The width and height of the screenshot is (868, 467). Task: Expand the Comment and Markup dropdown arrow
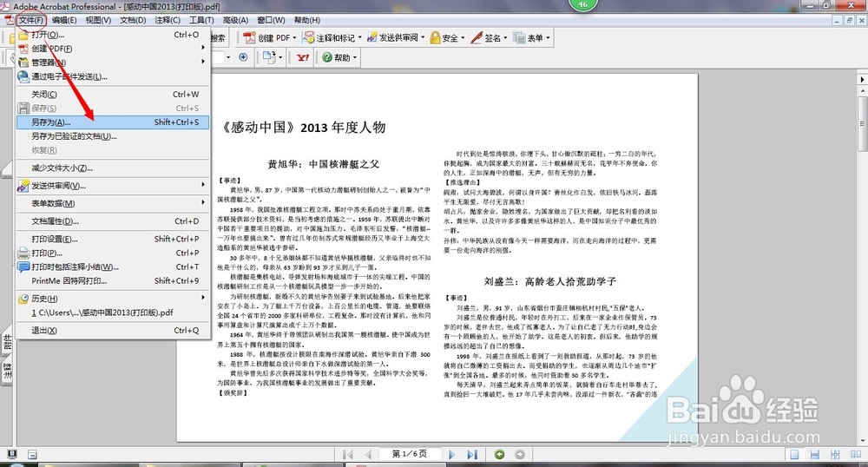click(360, 37)
